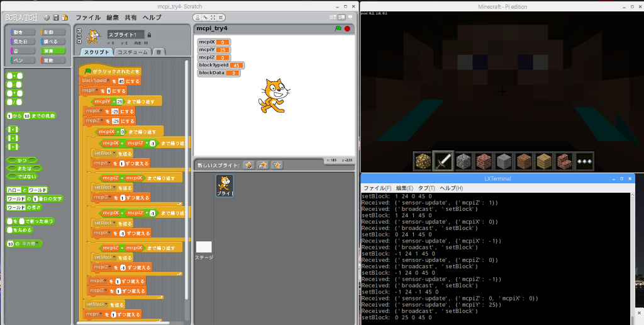Select the sprite thumbnail in sprite list
This screenshot has height=325, width=644.
point(225,186)
